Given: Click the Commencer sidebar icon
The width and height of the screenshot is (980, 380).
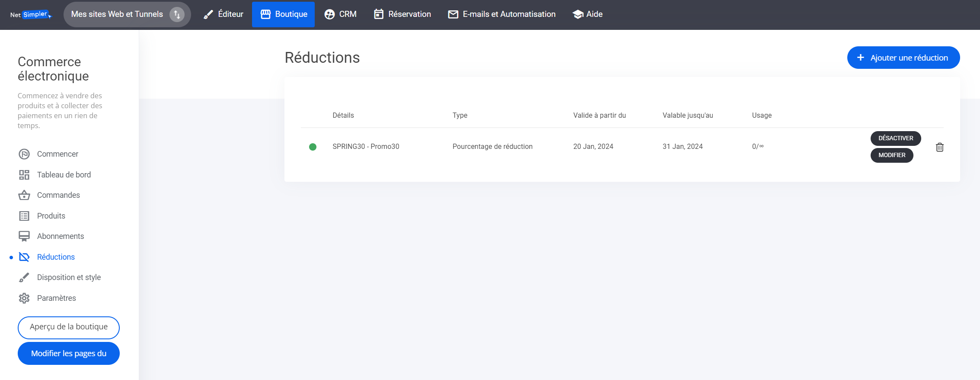Looking at the screenshot, I should coord(24,154).
